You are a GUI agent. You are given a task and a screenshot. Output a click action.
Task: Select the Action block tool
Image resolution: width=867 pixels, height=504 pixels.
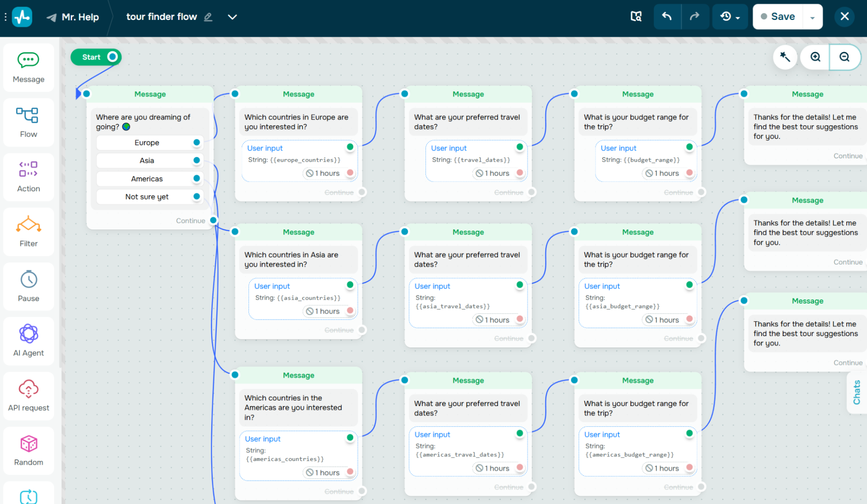click(x=28, y=177)
